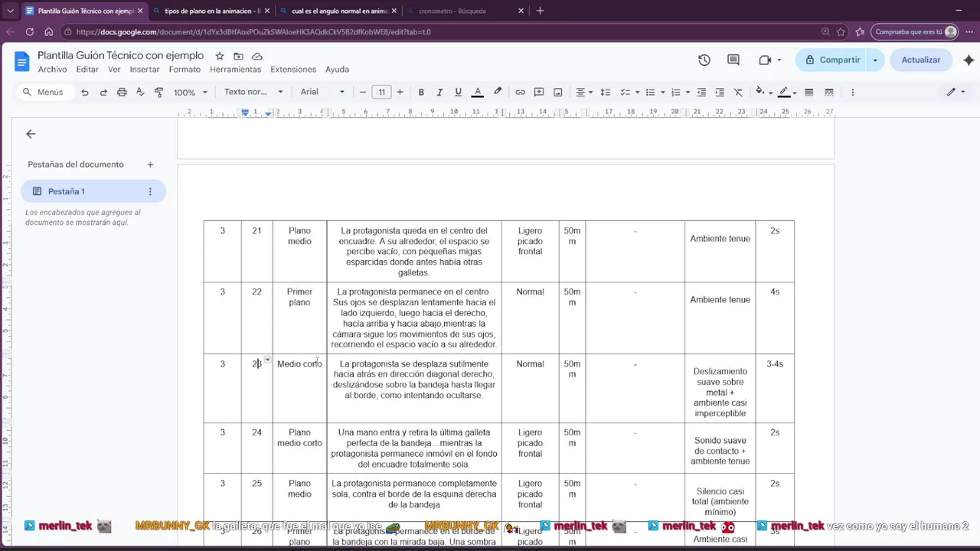The height and width of the screenshot is (551, 980).
Task: Open the border dash style option
Action: pos(828,92)
